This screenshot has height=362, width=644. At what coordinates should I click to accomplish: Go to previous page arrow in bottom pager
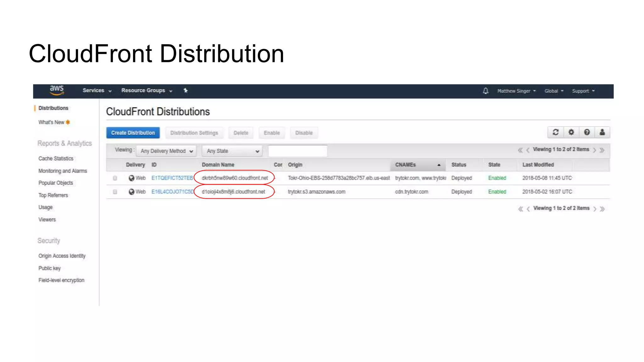(x=528, y=209)
